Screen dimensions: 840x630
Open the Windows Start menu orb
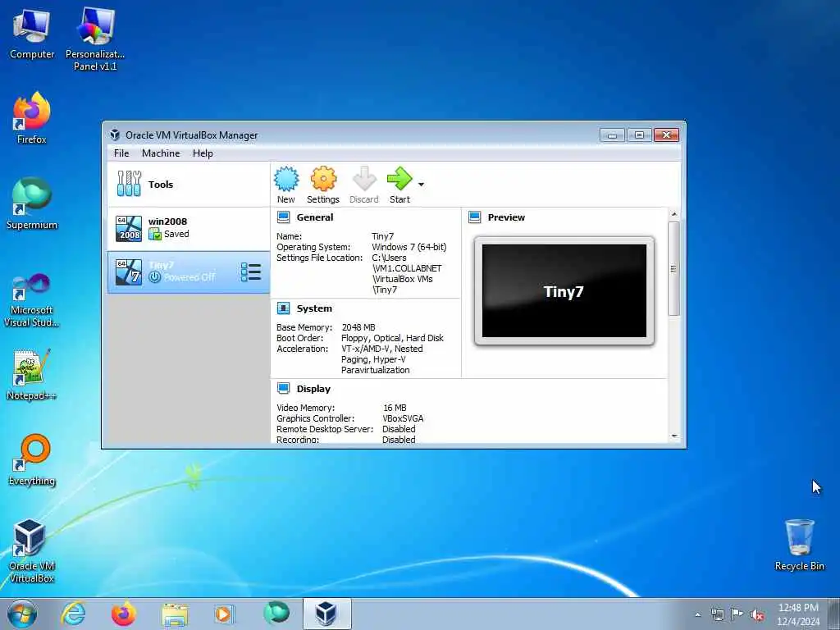(x=22, y=614)
